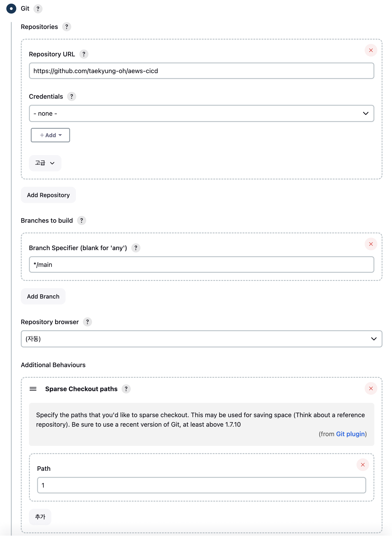Image resolution: width=392 pixels, height=536 pixels.
Task: Click the Credentials help question mark
Action: pos(71,96)
